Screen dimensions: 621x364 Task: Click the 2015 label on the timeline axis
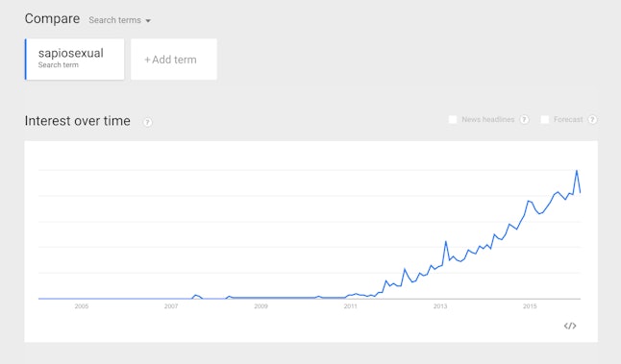530,306
